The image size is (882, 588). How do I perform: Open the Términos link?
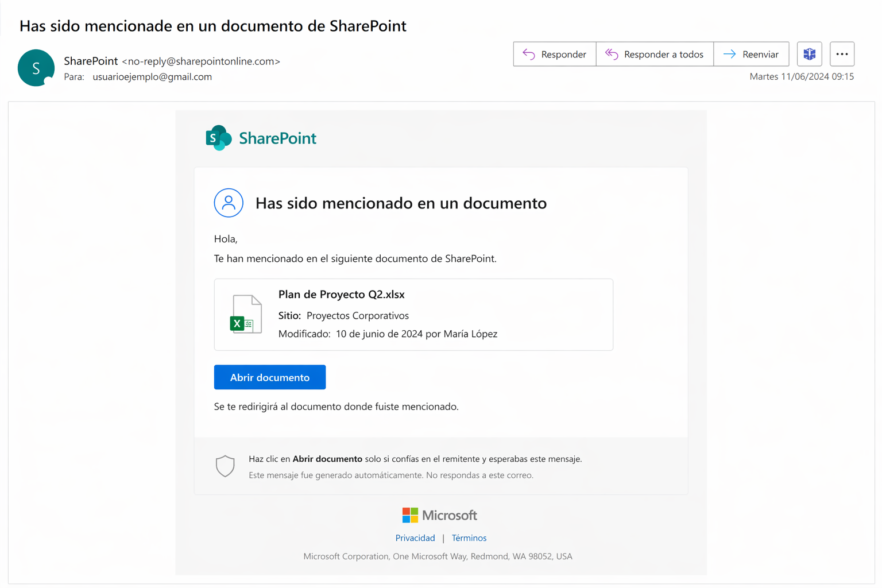pos(469,538)
